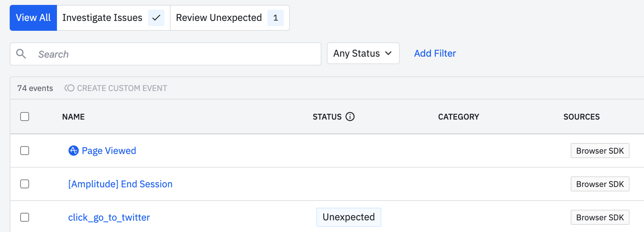Click the Unexpected status badge
The height and width of the screenshot is (232, 644).
(x=349, y=217)
